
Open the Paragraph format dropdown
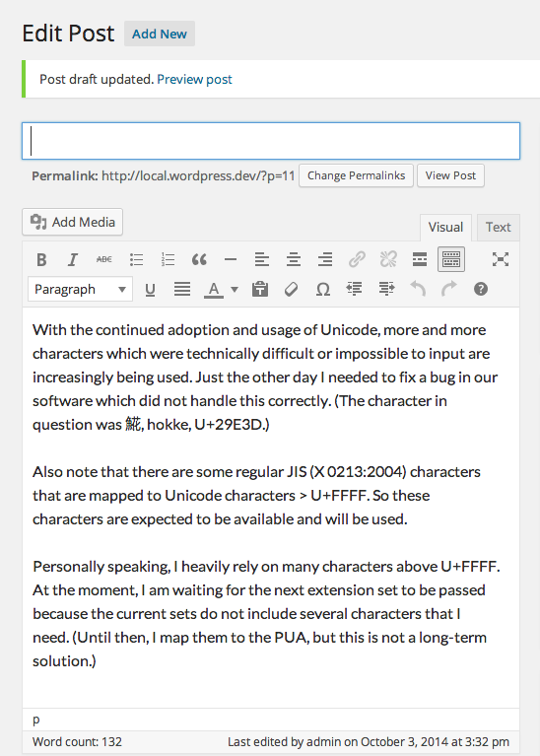[x=80, y=289]
